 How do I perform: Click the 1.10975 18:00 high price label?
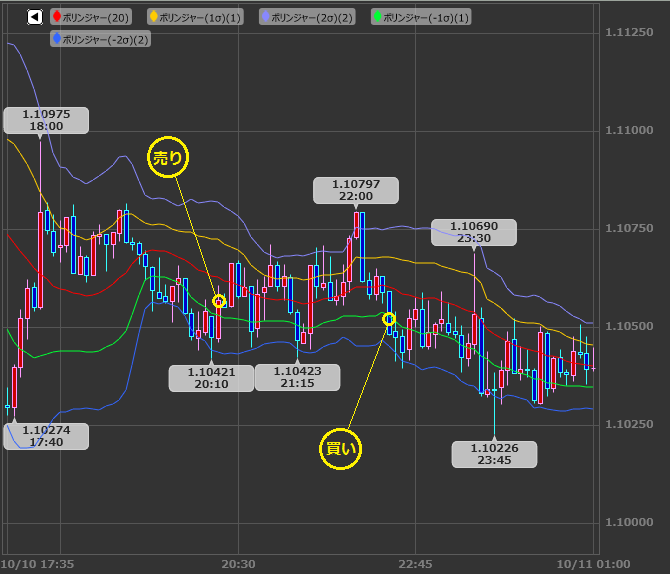[x=46, y=120]
